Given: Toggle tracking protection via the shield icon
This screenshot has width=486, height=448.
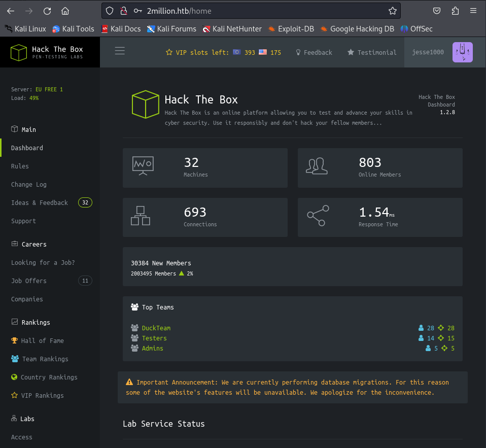Looking at the screenshot, I should point(110,11).
